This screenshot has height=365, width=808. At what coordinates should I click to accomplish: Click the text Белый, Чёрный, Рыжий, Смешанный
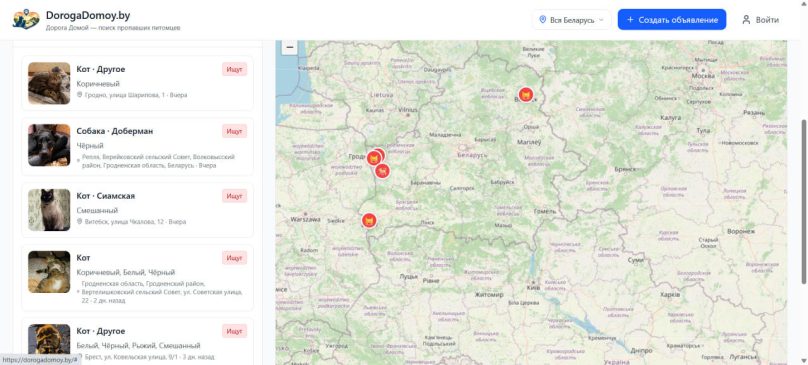pyautogui.click(x=138, y=345)
